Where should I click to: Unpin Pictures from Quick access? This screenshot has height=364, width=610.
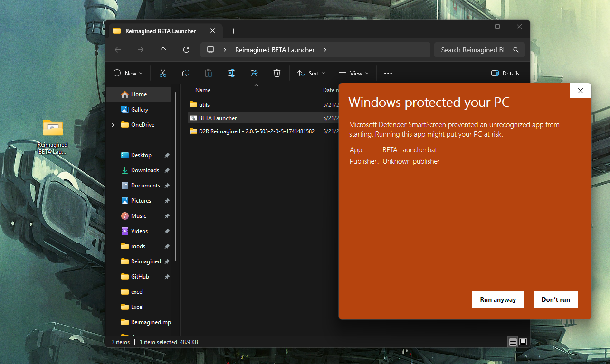click(167, 201)
